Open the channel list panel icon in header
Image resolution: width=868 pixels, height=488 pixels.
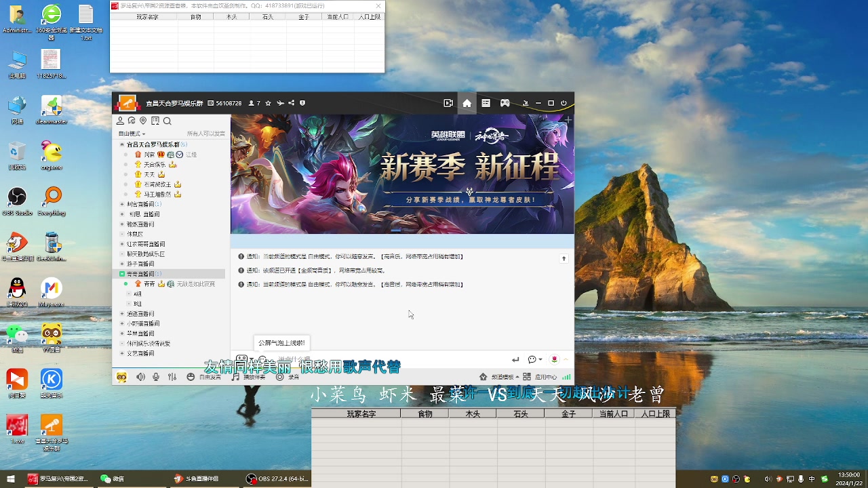click(486, 103)
